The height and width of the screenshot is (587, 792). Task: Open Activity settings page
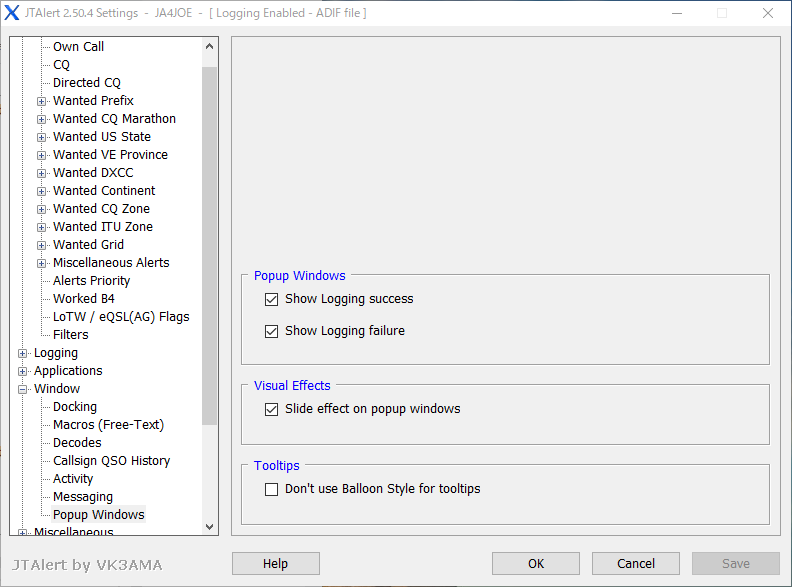[73, 479]
